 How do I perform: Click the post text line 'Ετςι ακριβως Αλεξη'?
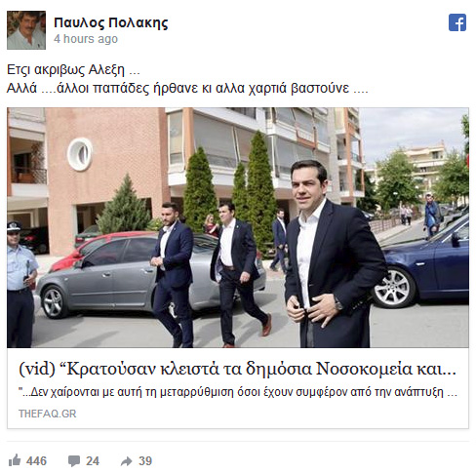click(x=73, y=69)
